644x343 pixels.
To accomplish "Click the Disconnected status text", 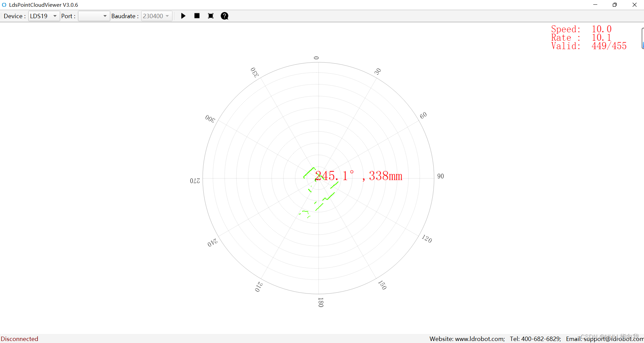I will click(x=19, y=339).
